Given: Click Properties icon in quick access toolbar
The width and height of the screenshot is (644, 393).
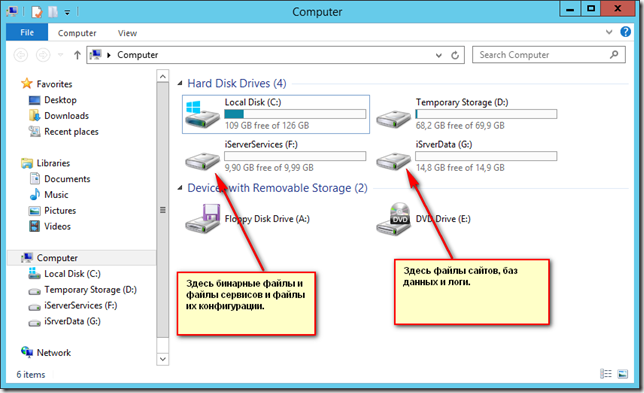Looking at the screenshot, I should coord(37,11).
